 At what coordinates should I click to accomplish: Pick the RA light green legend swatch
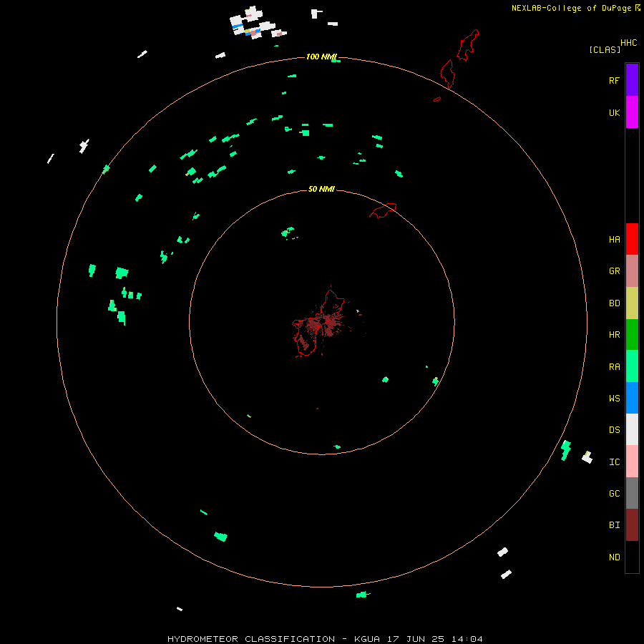click(x=632, y=366)
